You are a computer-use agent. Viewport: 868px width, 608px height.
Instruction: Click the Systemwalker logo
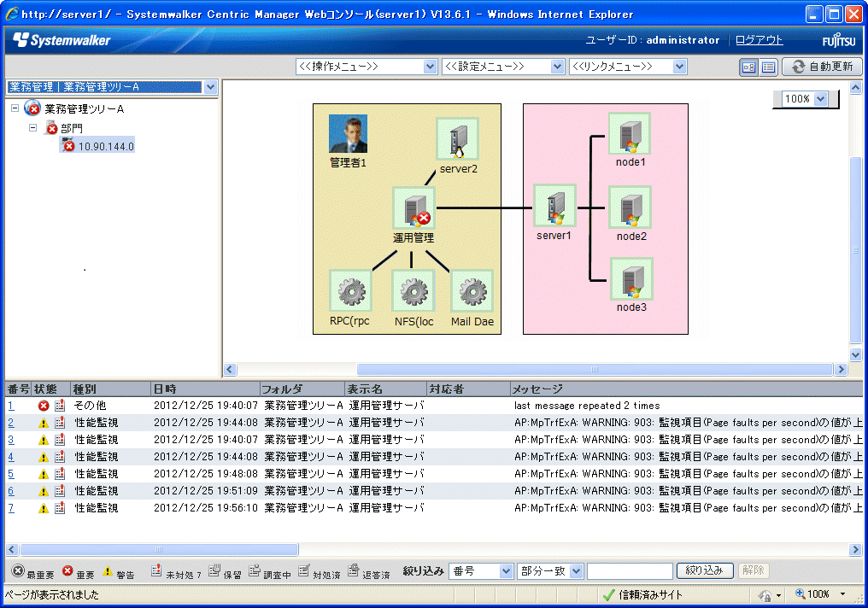pos(62,40)
